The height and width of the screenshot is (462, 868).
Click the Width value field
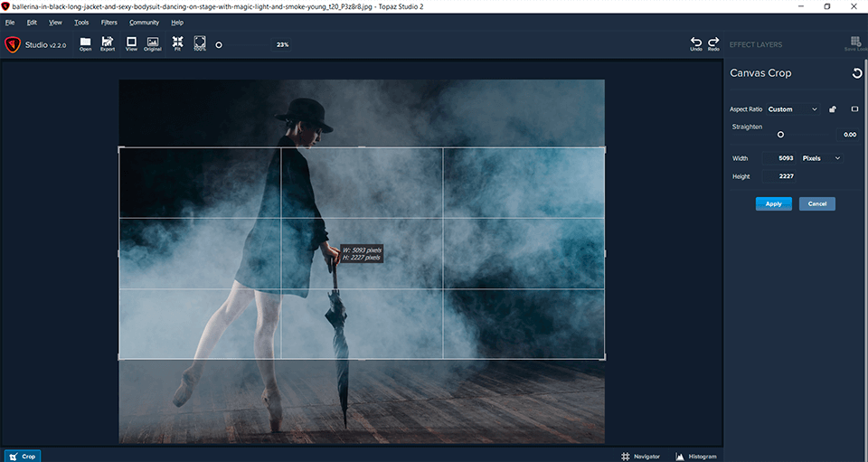pos(779,158)
